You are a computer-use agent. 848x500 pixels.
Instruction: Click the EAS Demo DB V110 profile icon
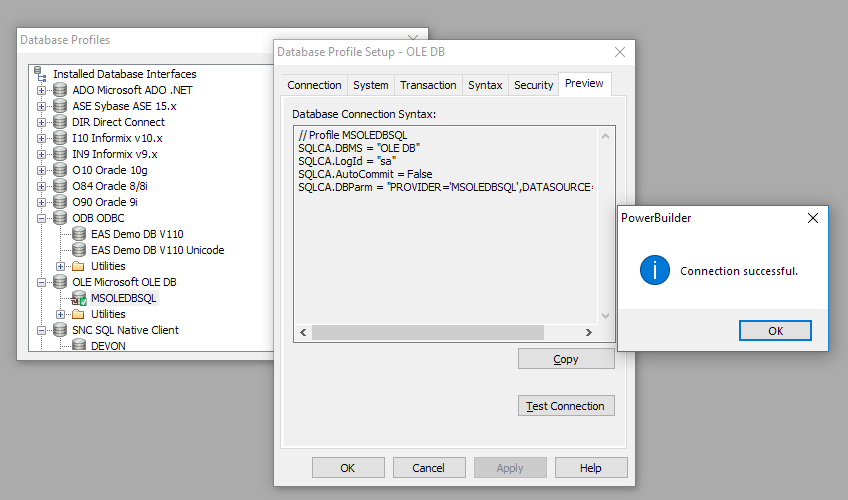click(79, 234)
